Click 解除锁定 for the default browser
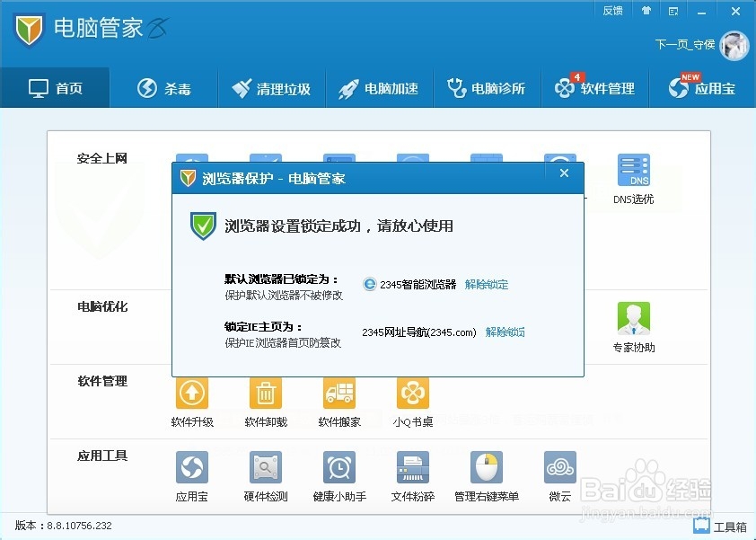The width and height of the screenshot is (756, 540). [486, 284]
